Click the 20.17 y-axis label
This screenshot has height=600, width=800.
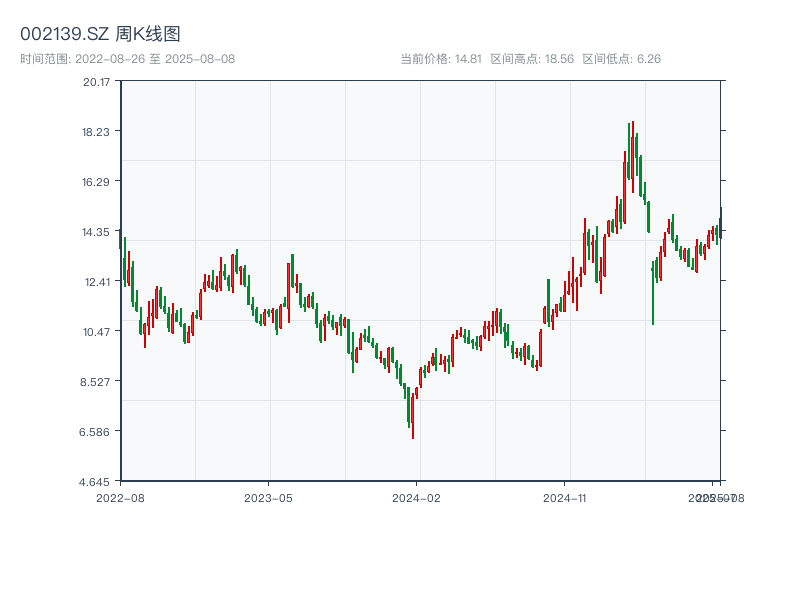pos(97,82)
